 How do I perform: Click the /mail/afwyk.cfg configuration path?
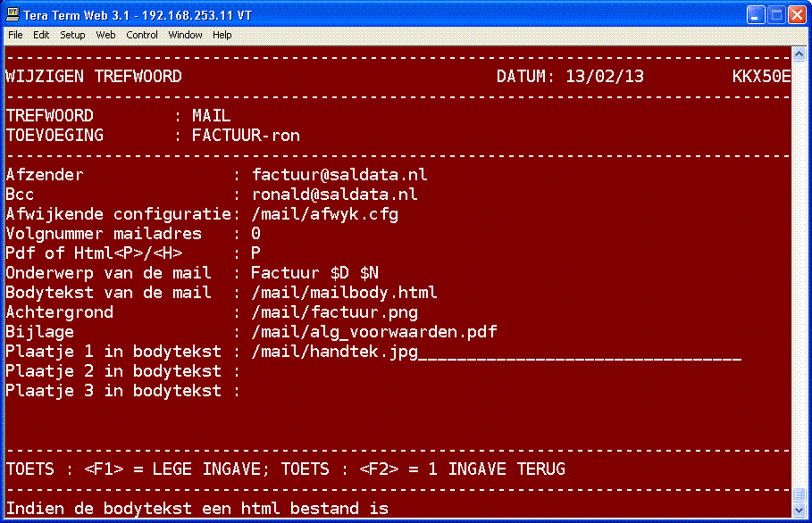coord(324,214)
